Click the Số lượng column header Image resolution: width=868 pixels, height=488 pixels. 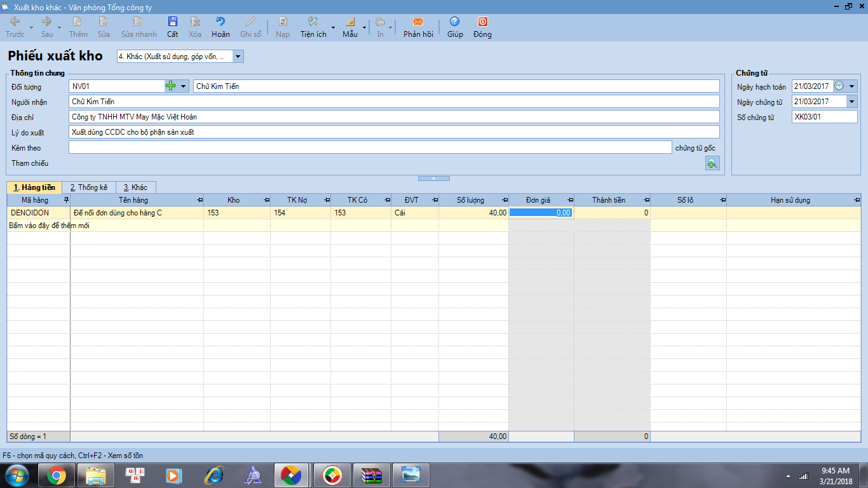473,200
